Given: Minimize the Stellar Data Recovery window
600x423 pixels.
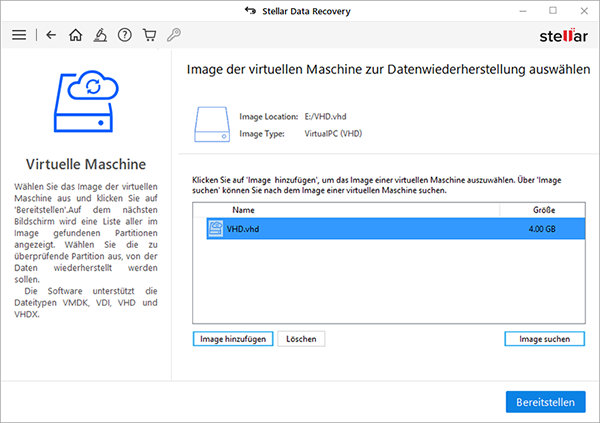Looking at the screenshot, I should pyautogui.click(x=523, y=11).
